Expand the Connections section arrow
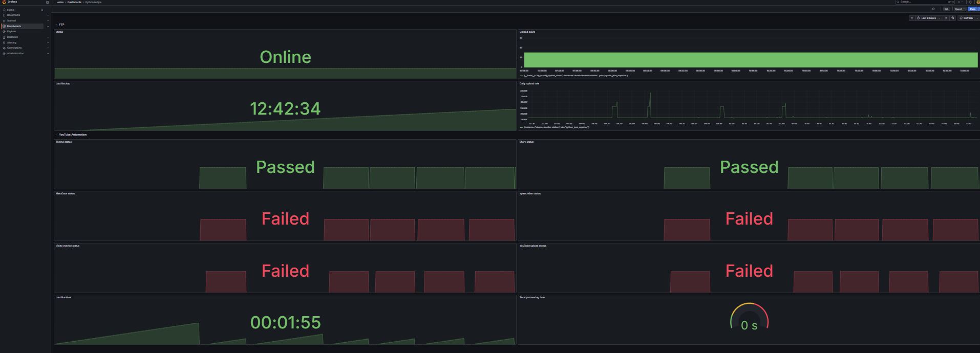 pos(48,48)
